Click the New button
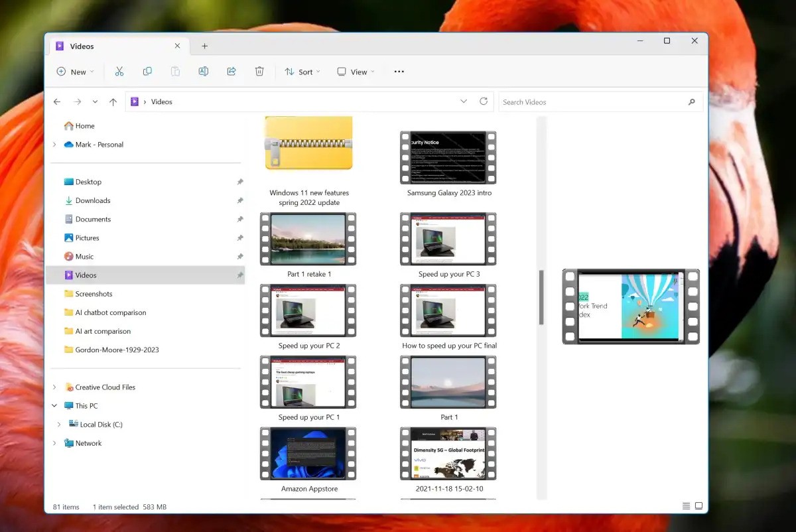This screenshot has width=796, height=532. (x=74, y=71)
